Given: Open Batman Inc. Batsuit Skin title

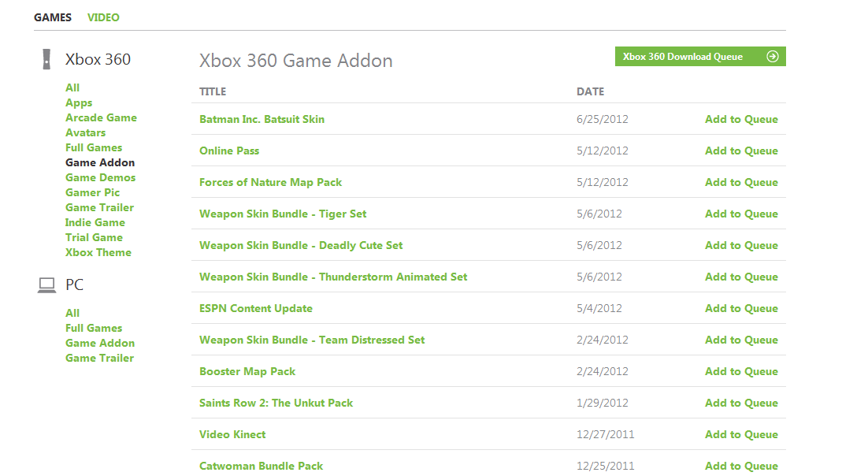Looking at the screenshot, I should tap(262, 119).
